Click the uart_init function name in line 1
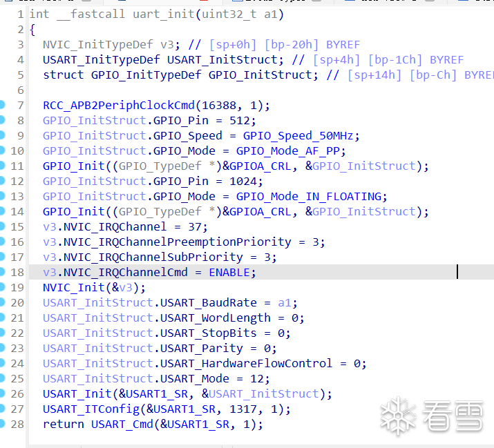 coord(164,14)
